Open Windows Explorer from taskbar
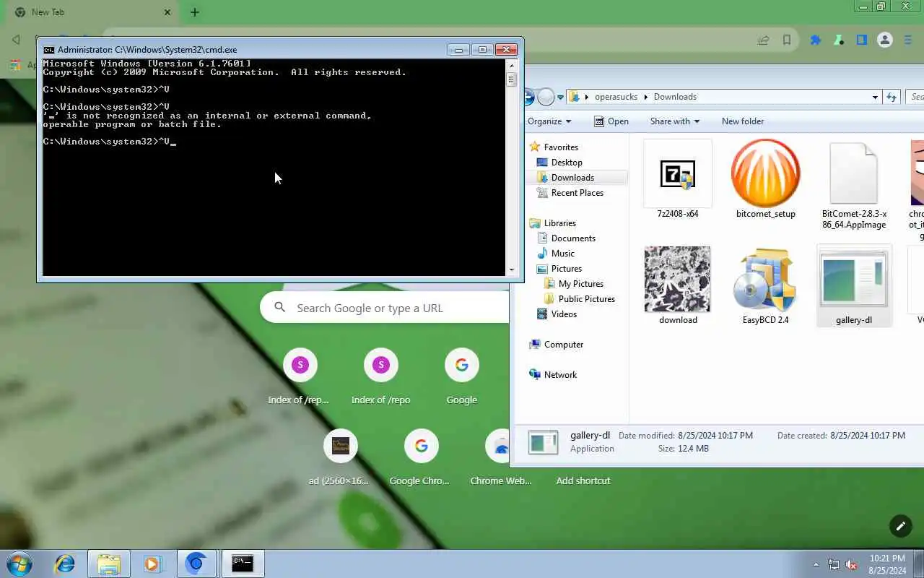 [x=109, y=564]
